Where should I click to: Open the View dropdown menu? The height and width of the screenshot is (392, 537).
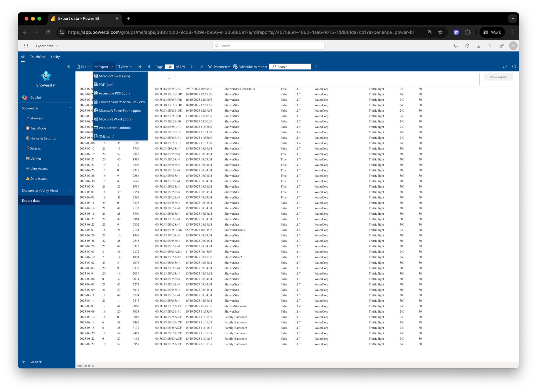(124, 67)
